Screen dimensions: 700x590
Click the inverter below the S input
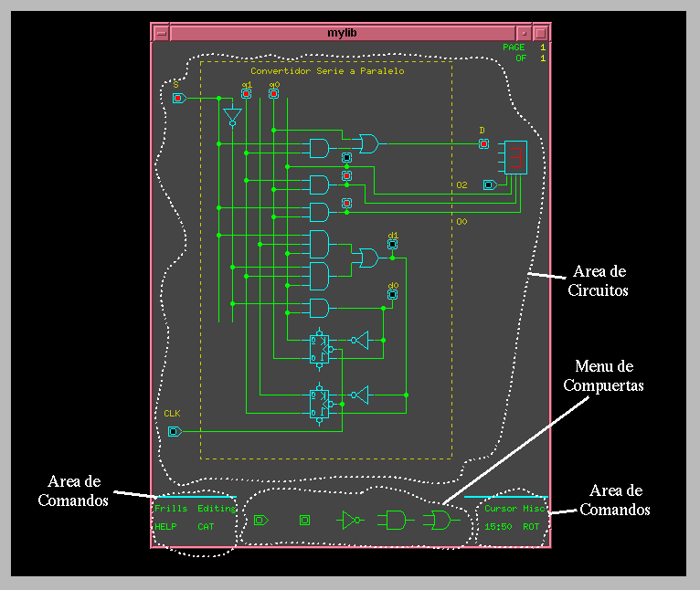(x=232, y=116)
